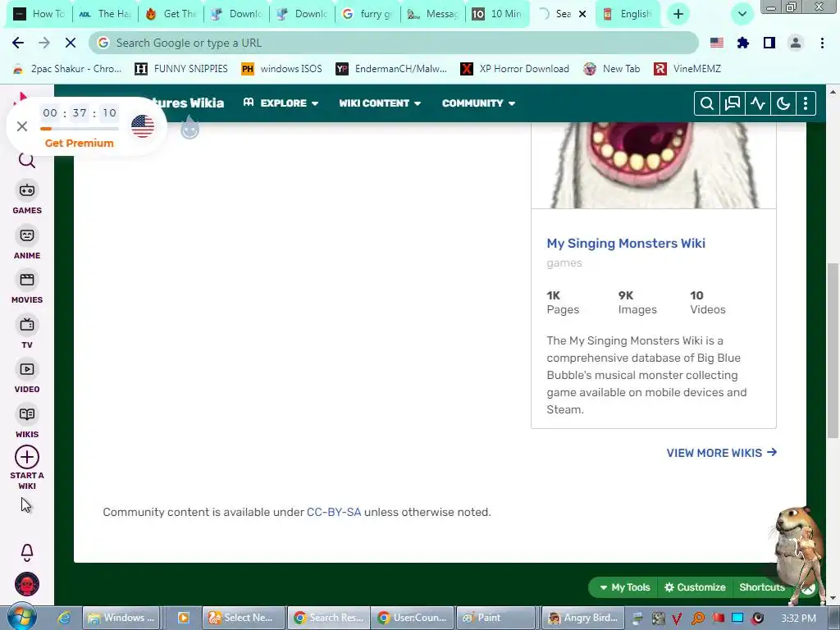Click the taskbar clock showing 3:32 PM
The image size is (840, 630).
pyautogui.click(x=799, y=619)
